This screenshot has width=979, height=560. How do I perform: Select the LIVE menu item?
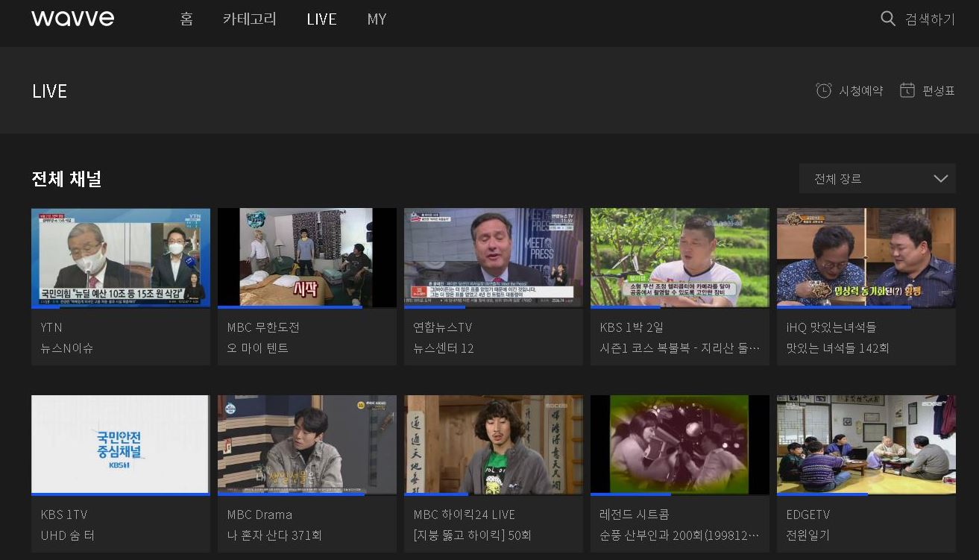pyautogui.click(x=321, y=19)
